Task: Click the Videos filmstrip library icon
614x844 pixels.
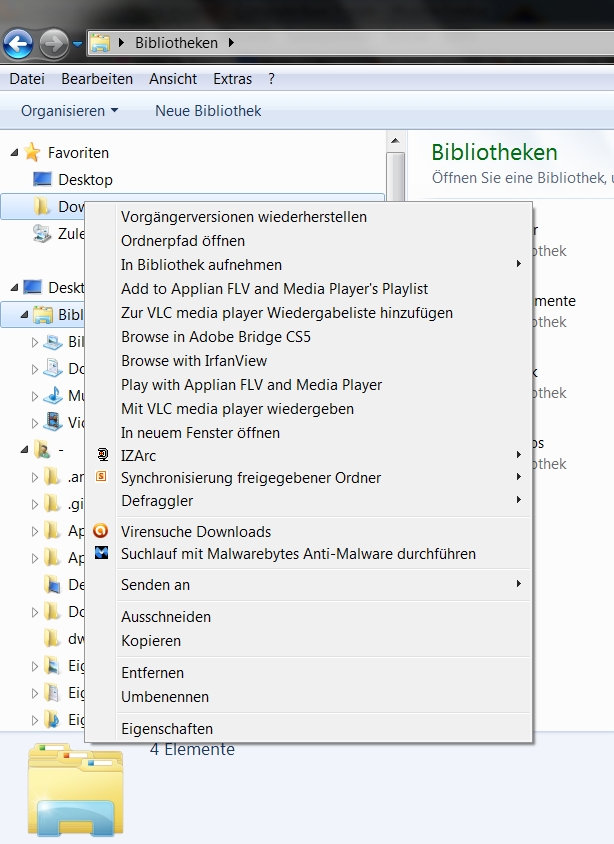Action: click(x=53, y=422)
